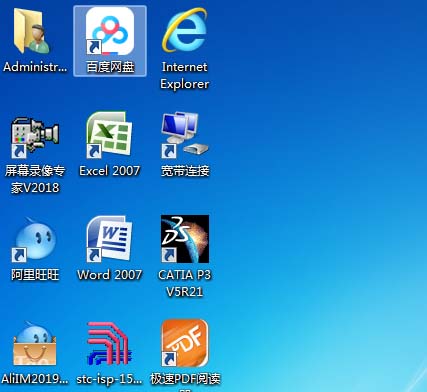This screenshot has width=427, height=392.
Task: Click the stc-isp-15 red pipes icon
Action: tap(109, 343)
